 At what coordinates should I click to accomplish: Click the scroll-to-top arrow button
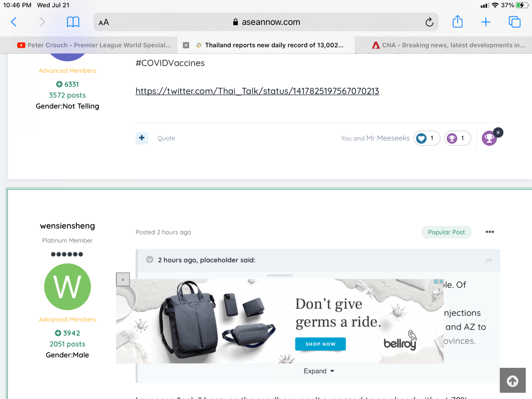point(513,380)
